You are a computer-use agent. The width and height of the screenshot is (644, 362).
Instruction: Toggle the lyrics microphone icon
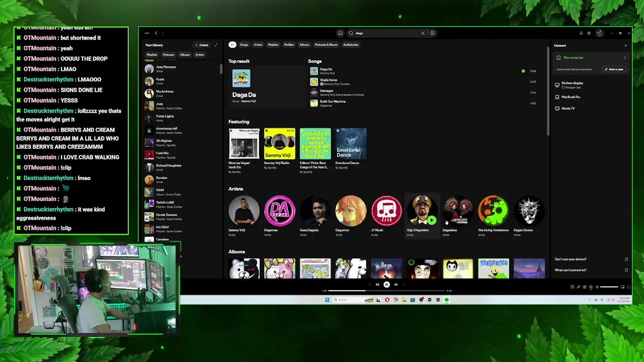coord(578,287)
